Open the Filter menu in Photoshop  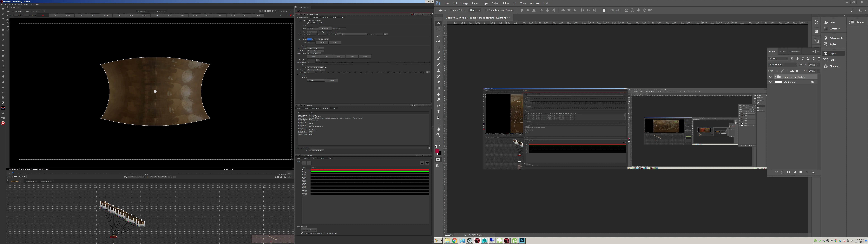coord(506,3)
